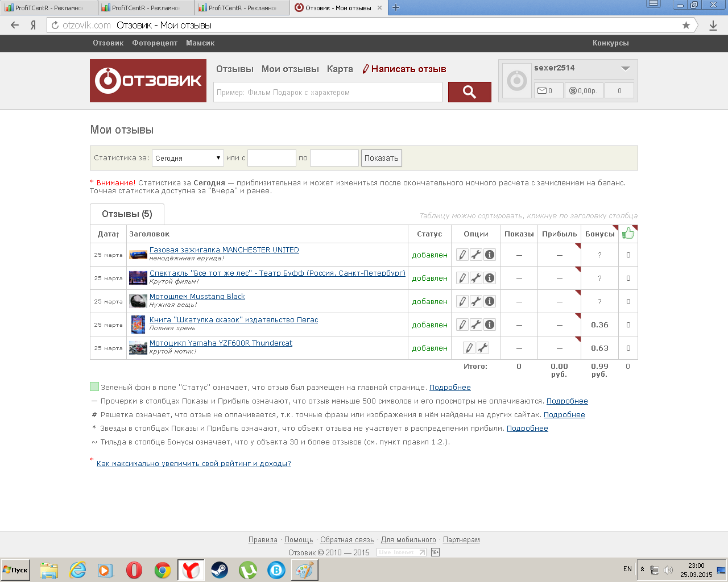Open Steam from the taskbar
Image resolution: width=728 pixels, height=582 pixels.
pyautogui.click(x=220, y=569)
